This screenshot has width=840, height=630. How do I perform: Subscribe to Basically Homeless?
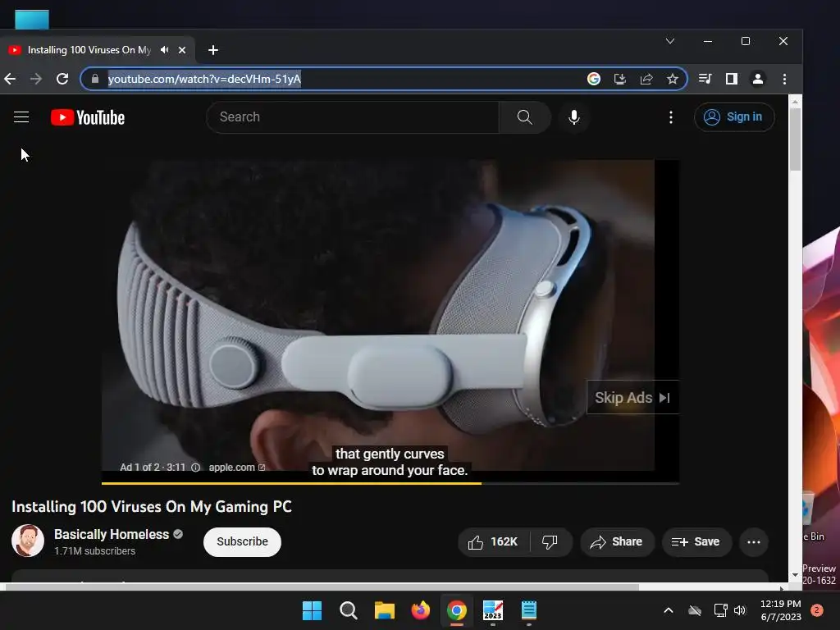(x=242, y=541)
